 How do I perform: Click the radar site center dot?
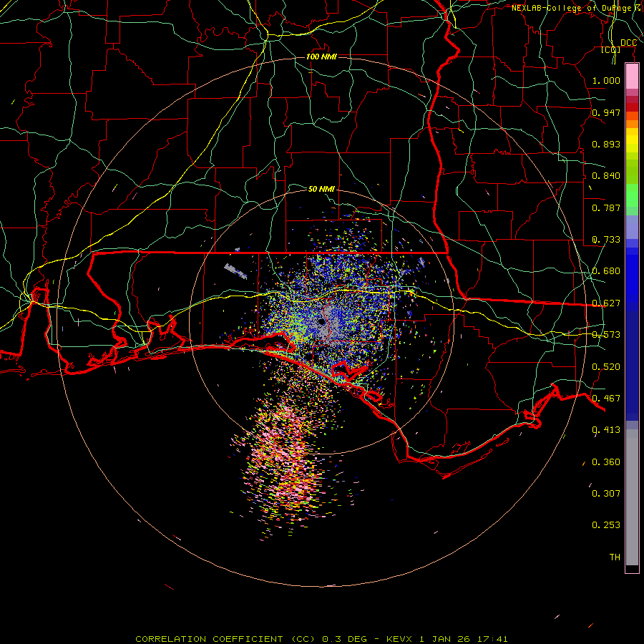(x=321, y=321)
